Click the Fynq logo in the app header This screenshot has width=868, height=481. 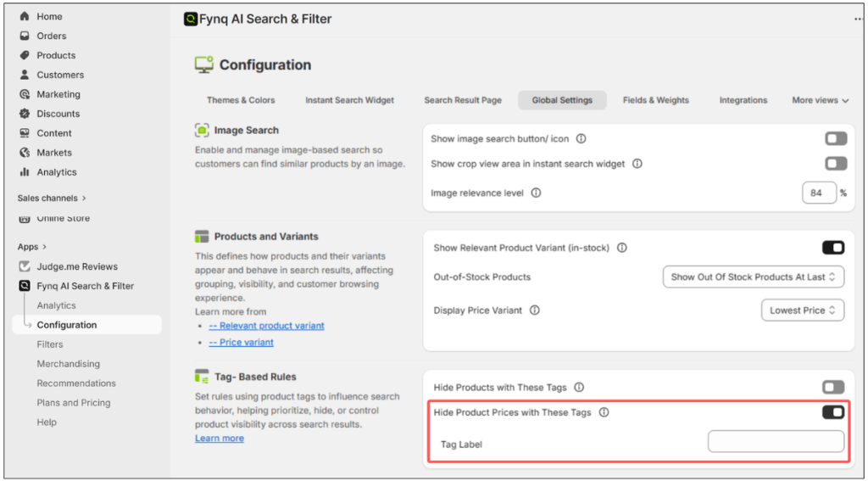[191, 20]
